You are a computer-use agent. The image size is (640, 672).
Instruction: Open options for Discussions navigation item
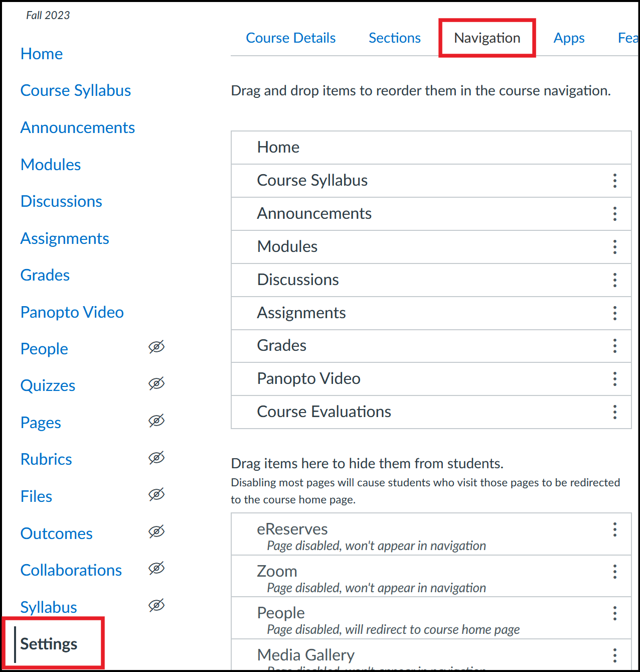coord(614,280)
